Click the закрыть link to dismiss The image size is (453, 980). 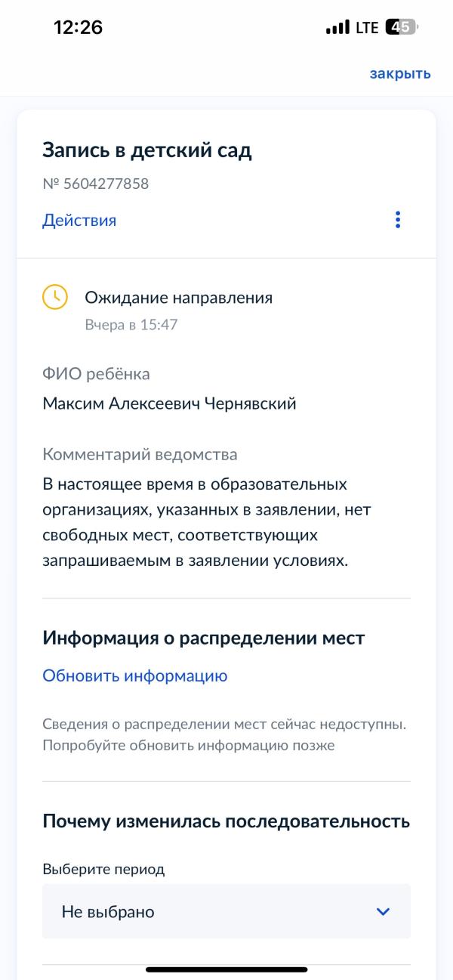[400, 73]
